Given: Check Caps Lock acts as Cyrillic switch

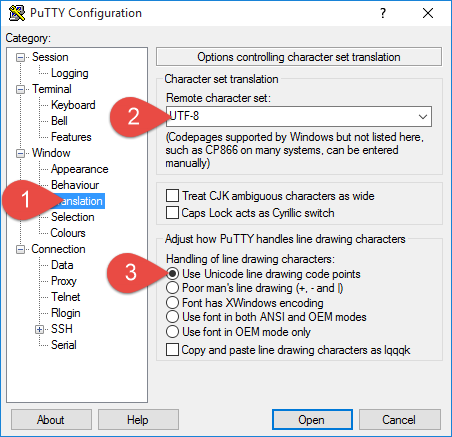Looking at the screenshot, I should pos(172,213).
